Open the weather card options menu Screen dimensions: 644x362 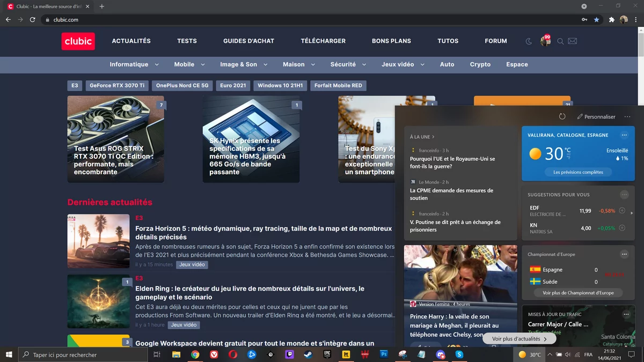tap(624, 135)
